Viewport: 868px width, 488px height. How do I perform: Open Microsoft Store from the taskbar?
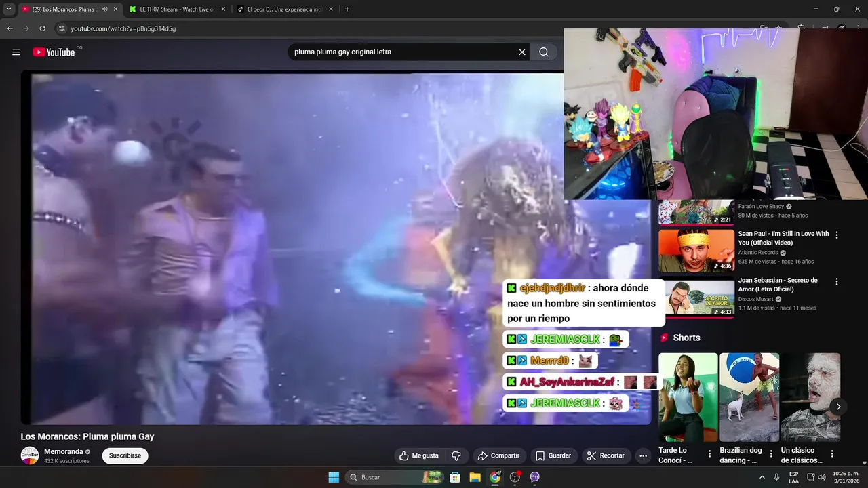455,477
